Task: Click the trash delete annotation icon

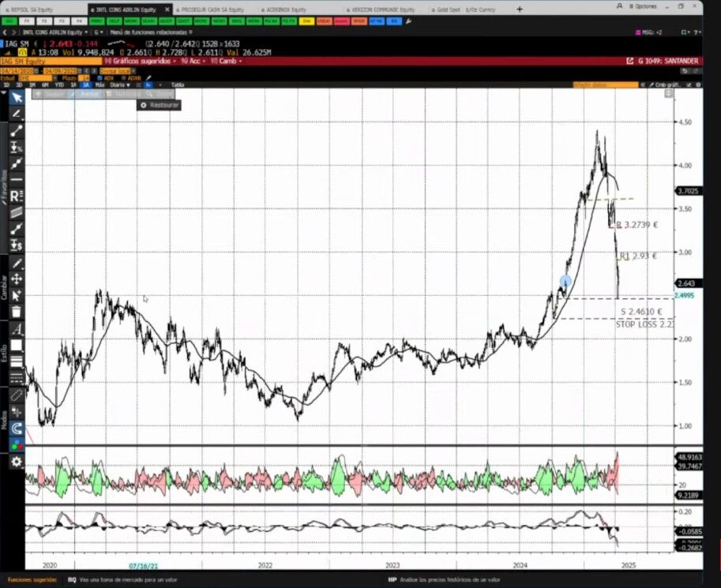Action: (17, 312)
